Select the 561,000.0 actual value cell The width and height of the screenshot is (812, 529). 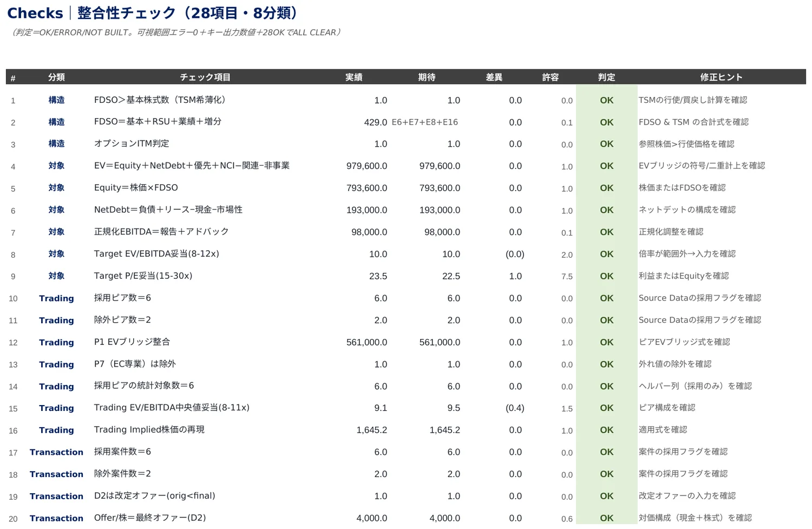366,343
